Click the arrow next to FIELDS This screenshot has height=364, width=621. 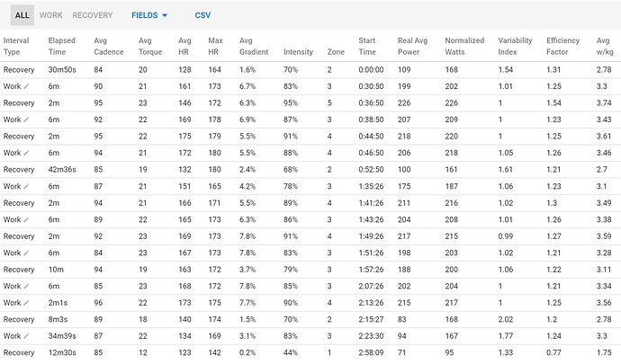(x=165, y=15)
